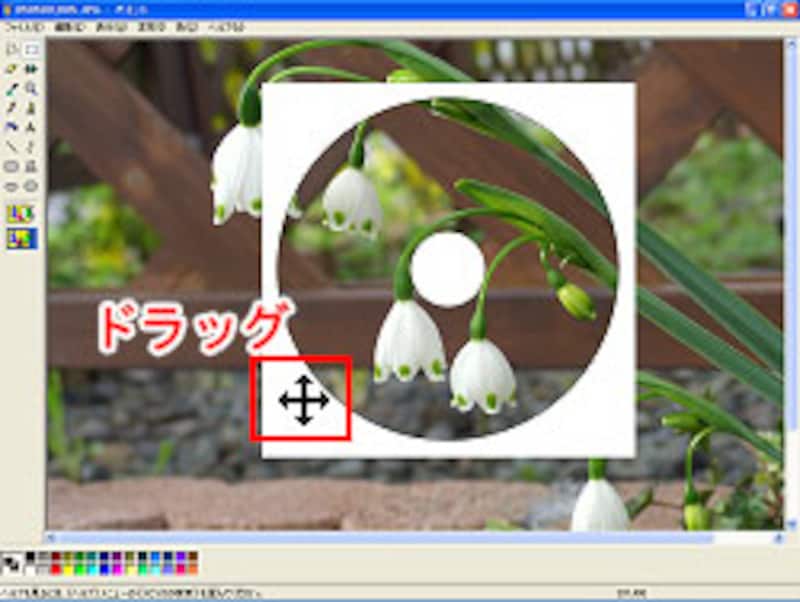Open the View menu
The image size is (800, 602).
pos(111,27)
